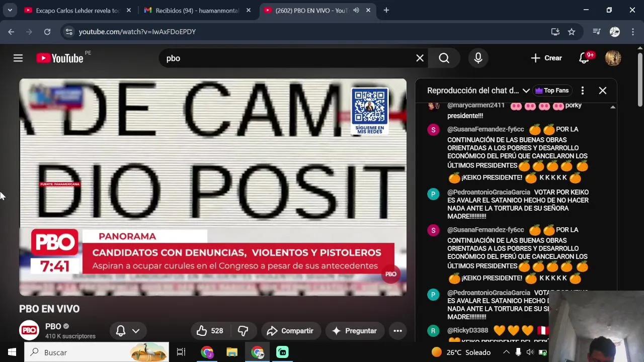Close the Gmail Recibidos tab

pos(249,10)
